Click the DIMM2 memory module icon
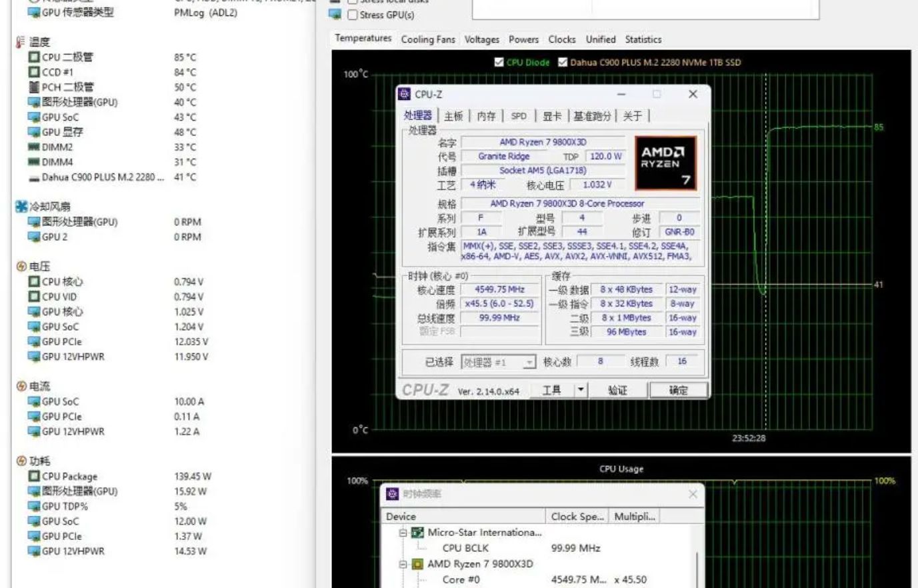 point(34,147)
